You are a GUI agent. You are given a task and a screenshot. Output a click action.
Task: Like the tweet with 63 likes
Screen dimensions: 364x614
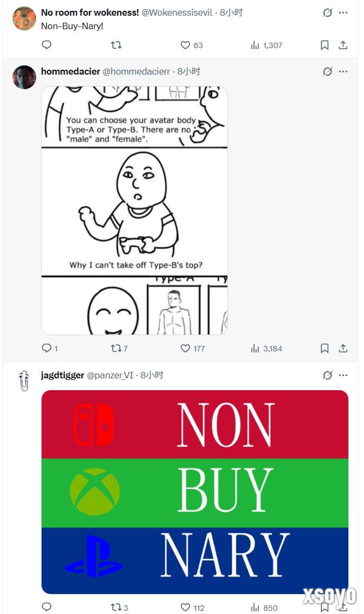coord(192,45)
